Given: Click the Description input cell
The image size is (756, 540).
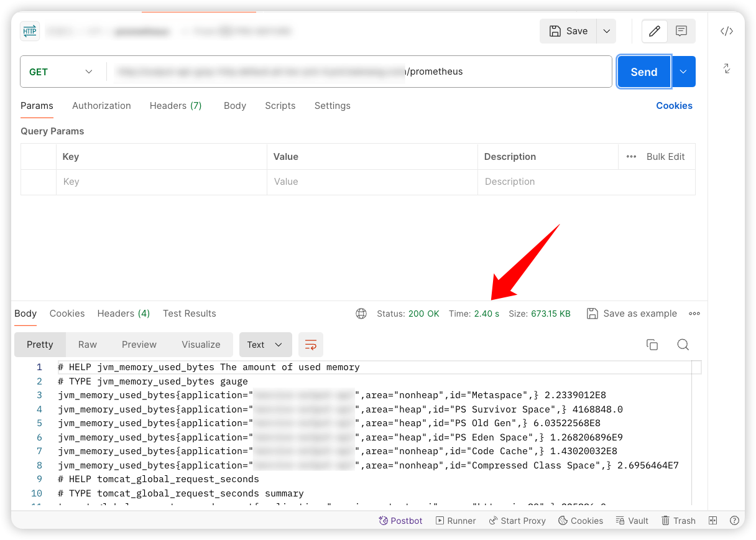Looking at the screenshot, I should [586, 182].
